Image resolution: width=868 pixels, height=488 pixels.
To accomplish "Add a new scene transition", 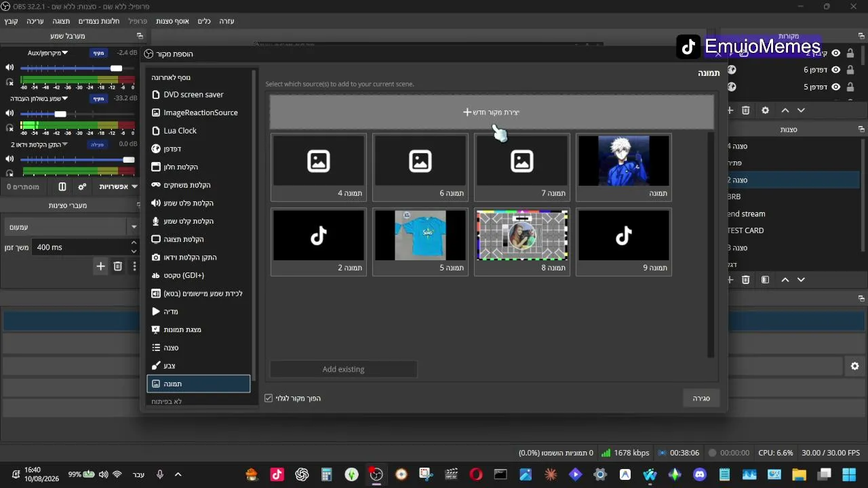I will pyautogui.click(x=100, y=266).
